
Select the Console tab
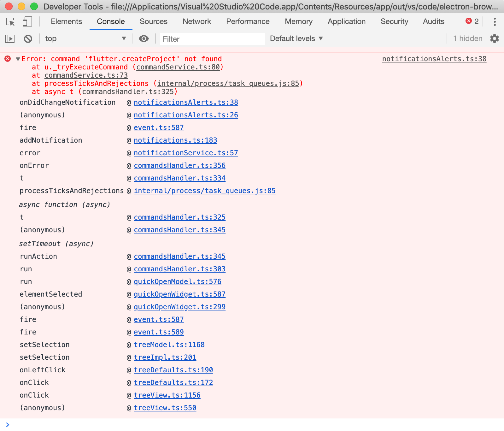111,21
